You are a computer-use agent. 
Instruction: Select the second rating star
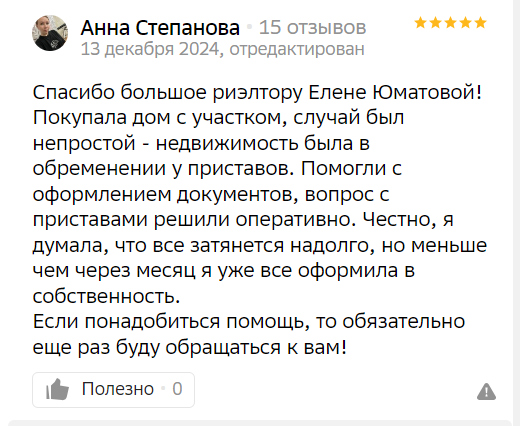click(x=436, y=23)
